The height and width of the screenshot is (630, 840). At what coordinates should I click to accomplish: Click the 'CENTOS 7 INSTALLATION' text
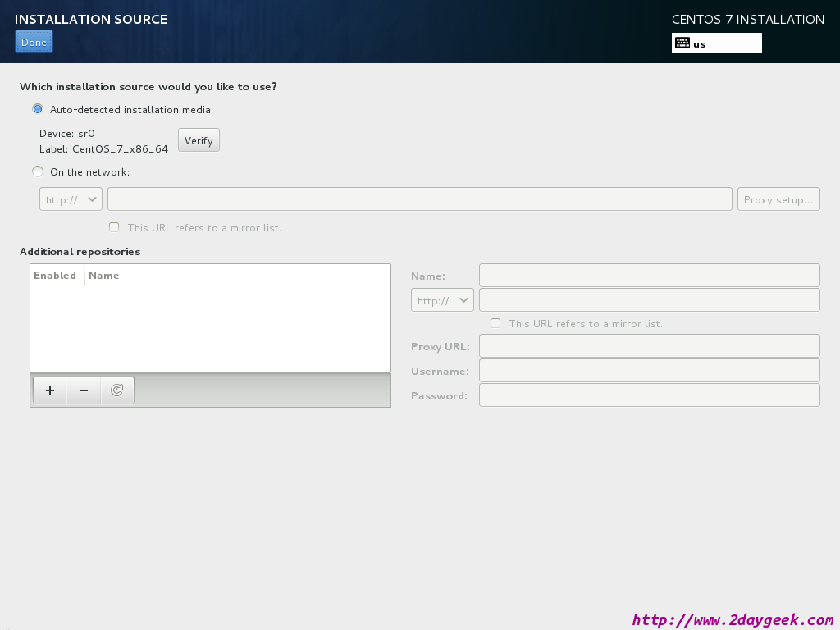coord(748,20)
